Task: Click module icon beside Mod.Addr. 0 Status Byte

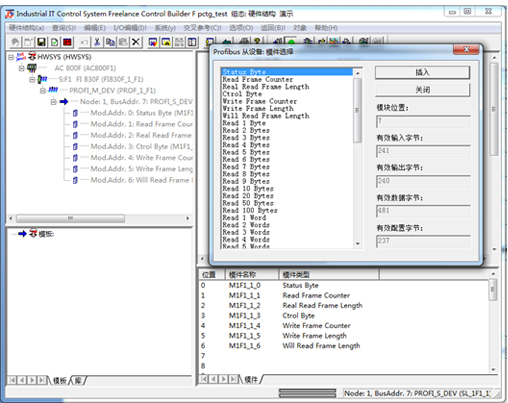Action: pos(75,113)
